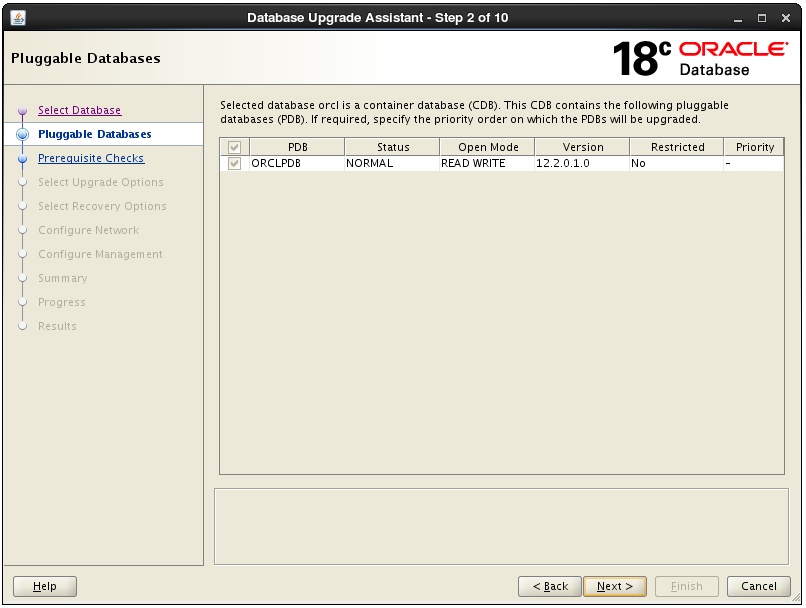Click the Open Mode column header
Image resolution: width=806 pixels, height=608 pixels.
pyautogui.click(x=487, y=147)
